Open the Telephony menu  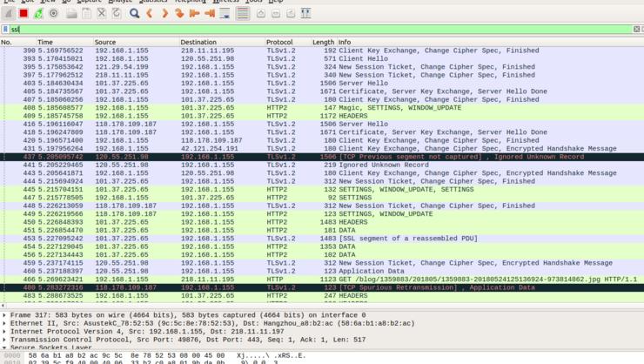[191, 2]
